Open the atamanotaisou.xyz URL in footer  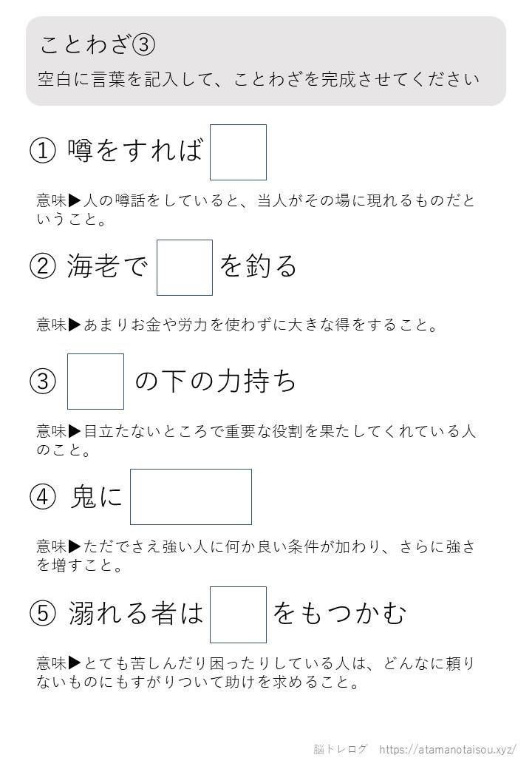447,749
